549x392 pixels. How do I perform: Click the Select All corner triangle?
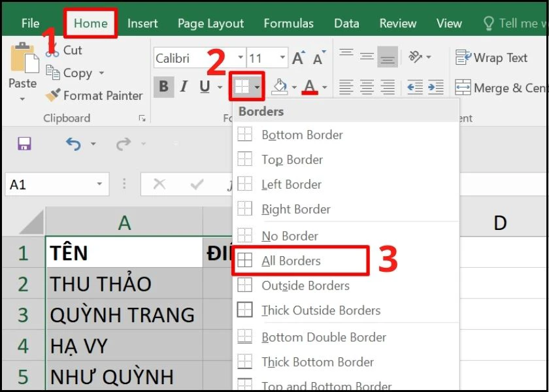(32, 222)
